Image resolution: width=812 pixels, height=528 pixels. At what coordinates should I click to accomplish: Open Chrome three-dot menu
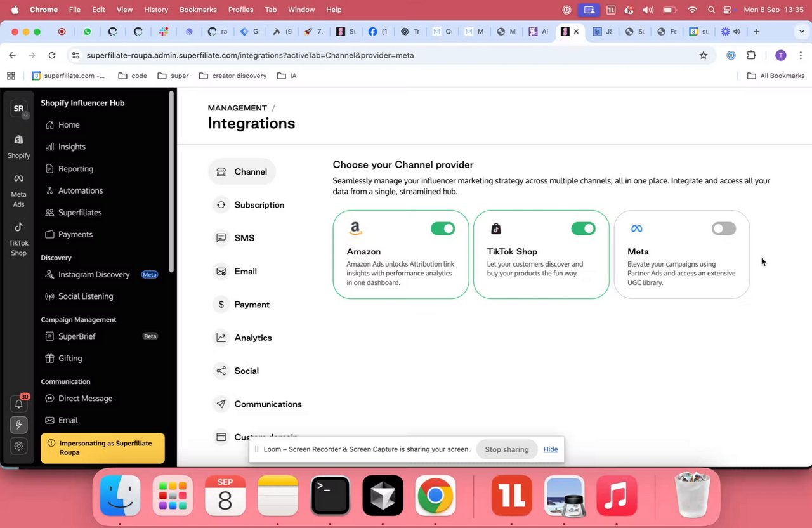[800, 55]
